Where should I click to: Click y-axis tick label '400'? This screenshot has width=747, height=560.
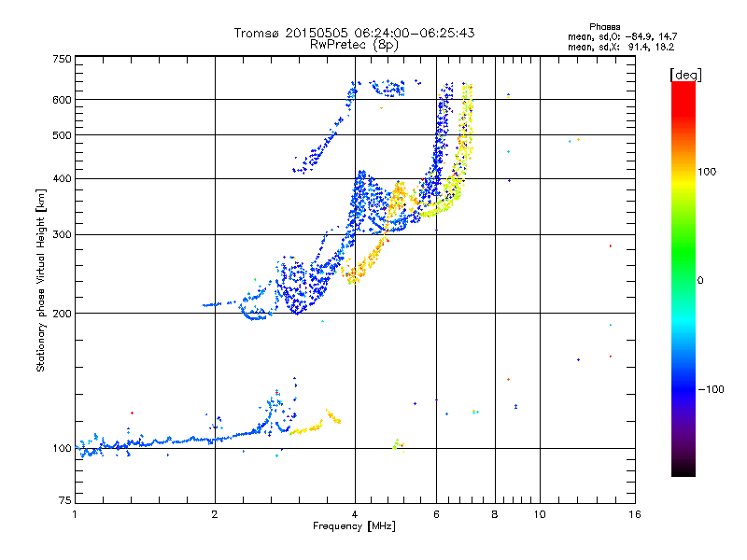coord(62,179)
